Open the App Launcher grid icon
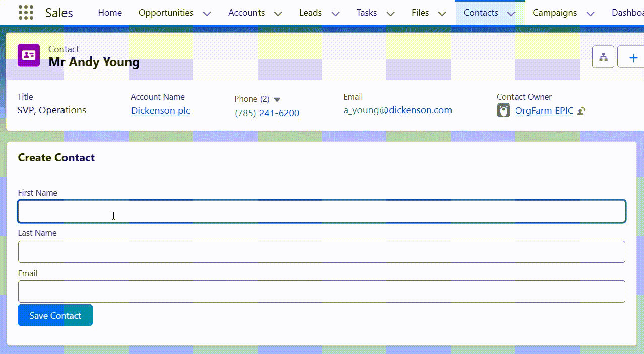 pyautogui.click(x=26, y=13)
